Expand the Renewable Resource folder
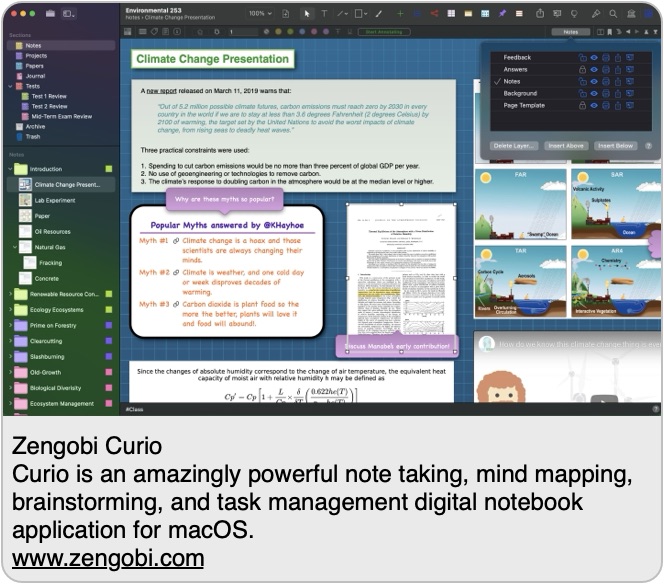Screen dimensions: 664x584 point(10,294)
